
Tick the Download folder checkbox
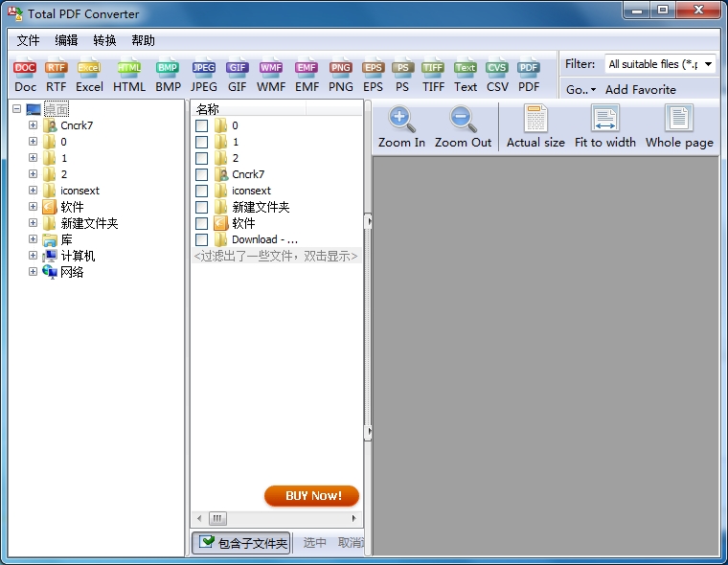click(201, 239)
